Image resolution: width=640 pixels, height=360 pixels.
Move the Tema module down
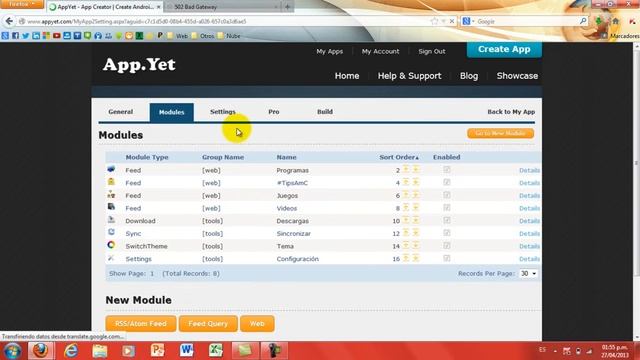click(416, 245)
